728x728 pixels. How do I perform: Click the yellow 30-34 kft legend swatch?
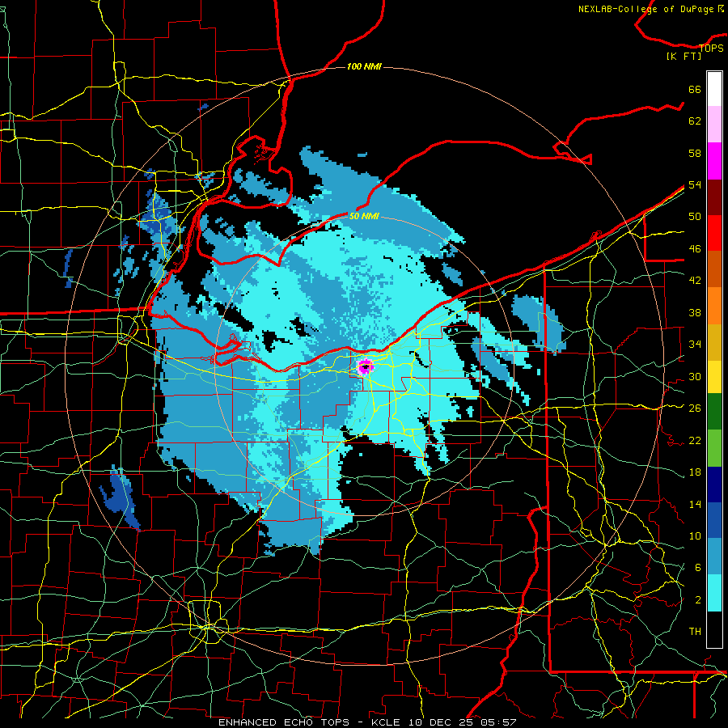click(714, 377)
